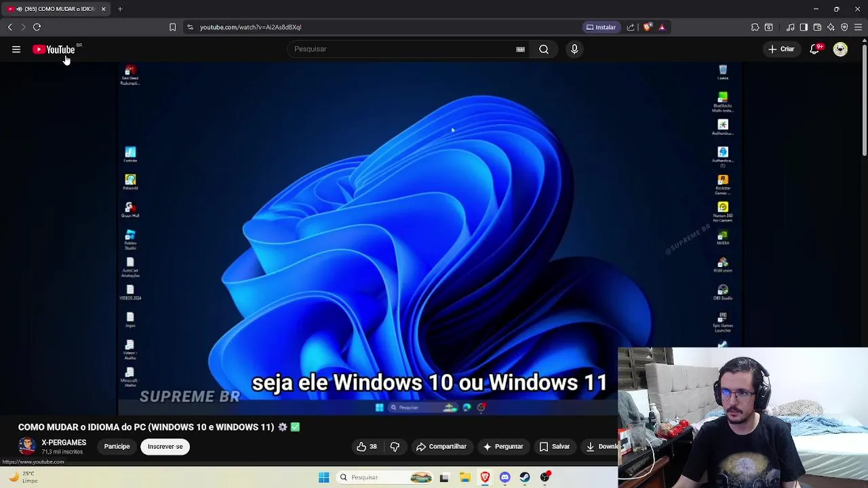The height and width of the screenshot is (488, 868).
Task: Save video with Salvar button
Action: tap(554, 447)
